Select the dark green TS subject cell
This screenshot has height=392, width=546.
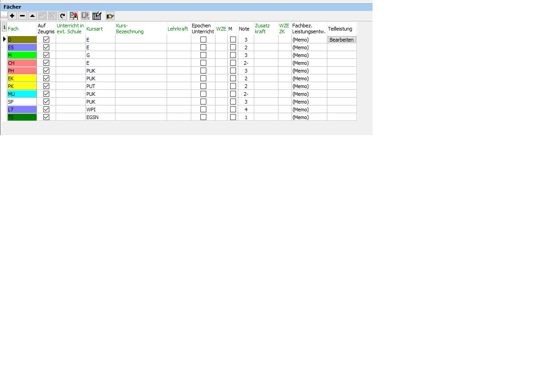point(22,117)
